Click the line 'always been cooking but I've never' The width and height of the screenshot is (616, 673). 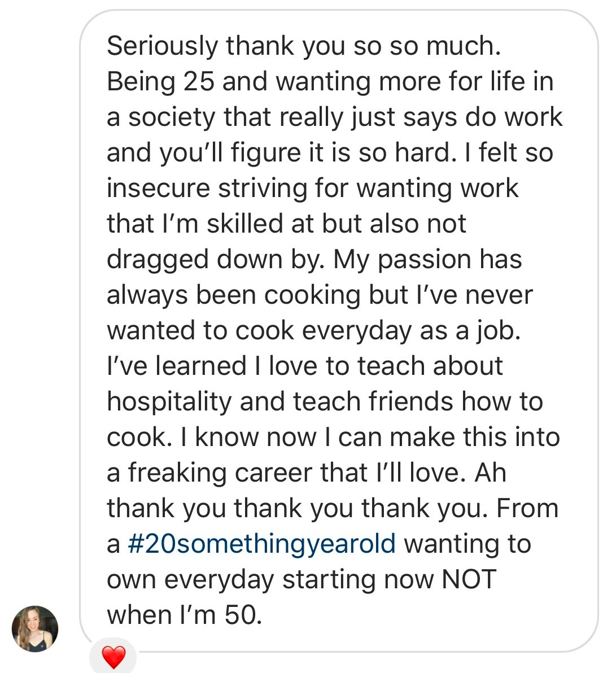pos(320,295)
